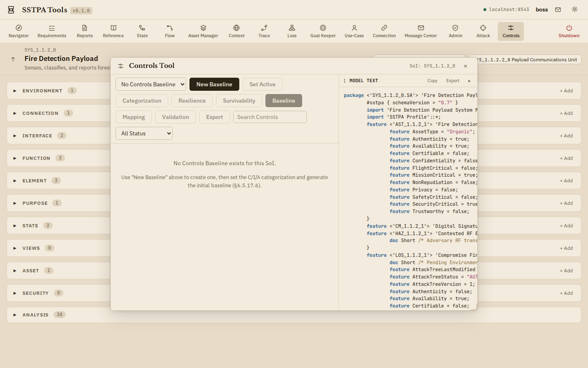Click Export in the Model Text header

coord(452,81)
